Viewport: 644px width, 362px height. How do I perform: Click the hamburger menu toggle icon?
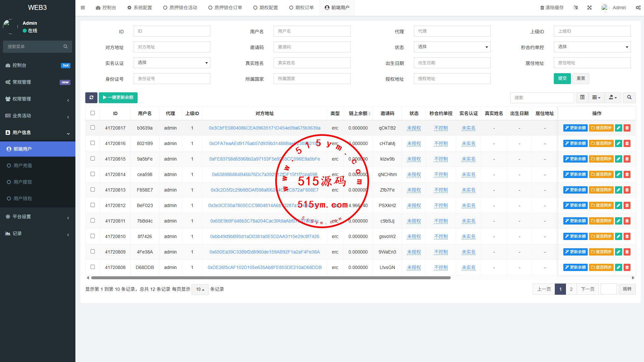[83, 8]
